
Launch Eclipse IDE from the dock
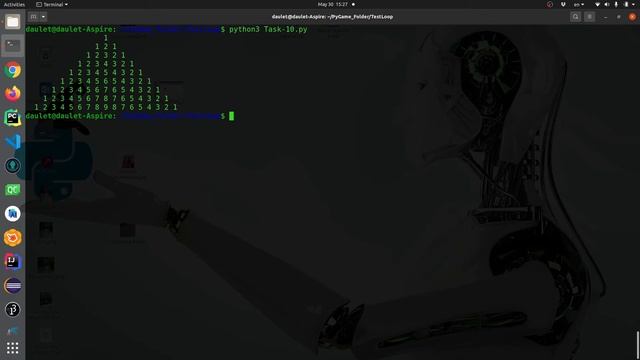tap(13, 286)
